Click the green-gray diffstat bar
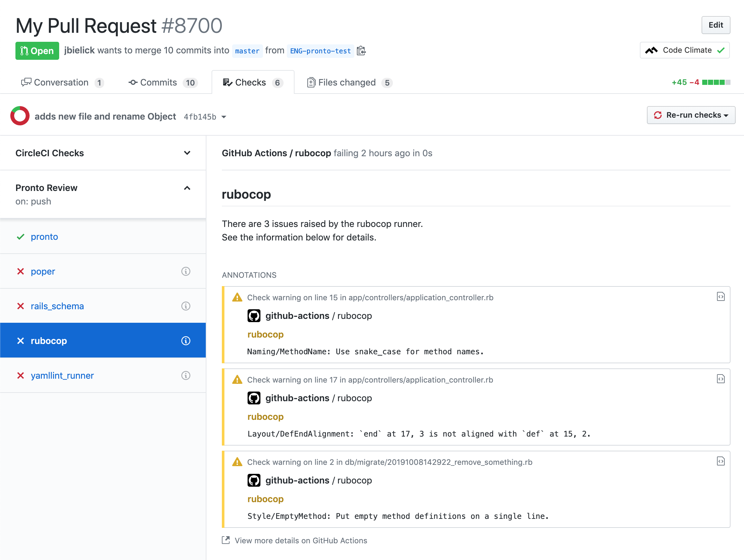 point(716,82)
